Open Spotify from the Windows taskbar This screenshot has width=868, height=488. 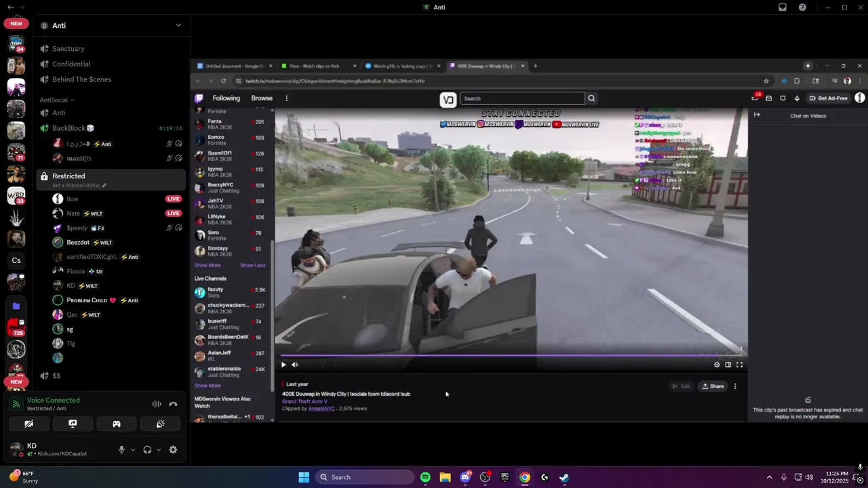425,477
